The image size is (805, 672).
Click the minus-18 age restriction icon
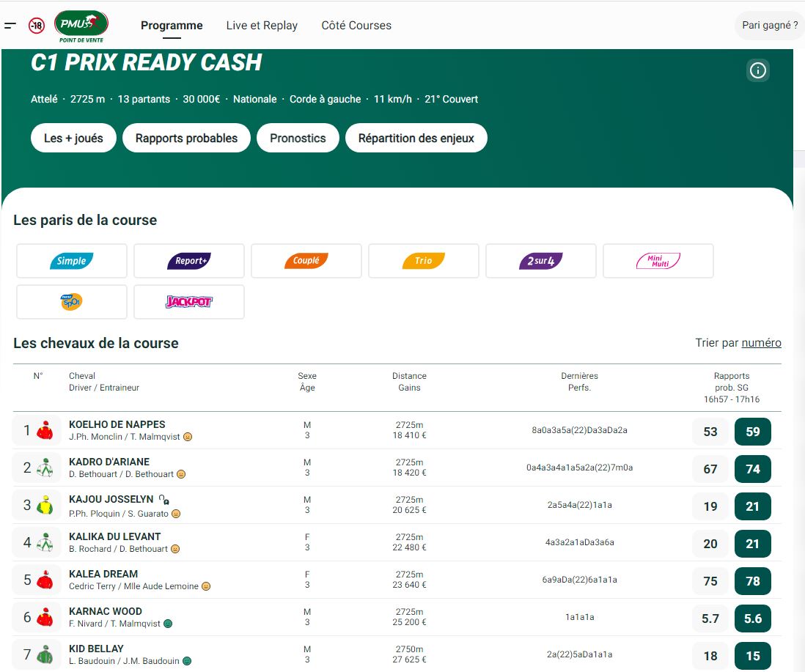point(37,25)
